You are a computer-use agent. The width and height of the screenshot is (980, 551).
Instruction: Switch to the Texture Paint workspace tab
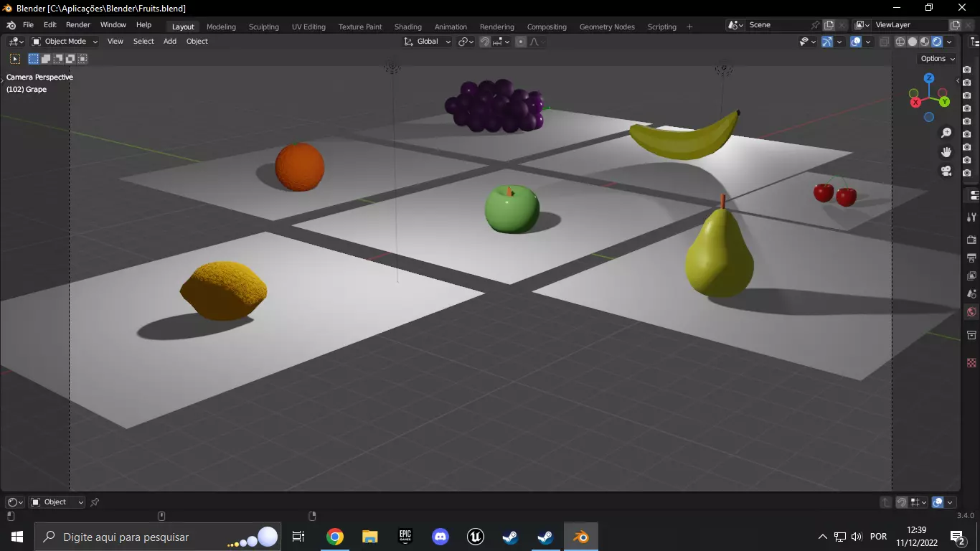coord(360,27)
